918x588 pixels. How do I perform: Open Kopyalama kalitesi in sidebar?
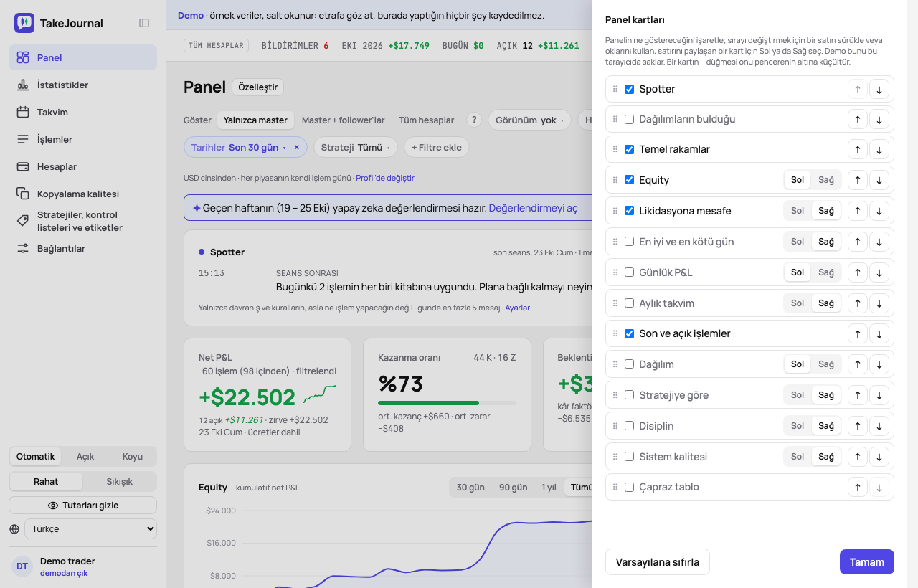[x=82, y=194]
